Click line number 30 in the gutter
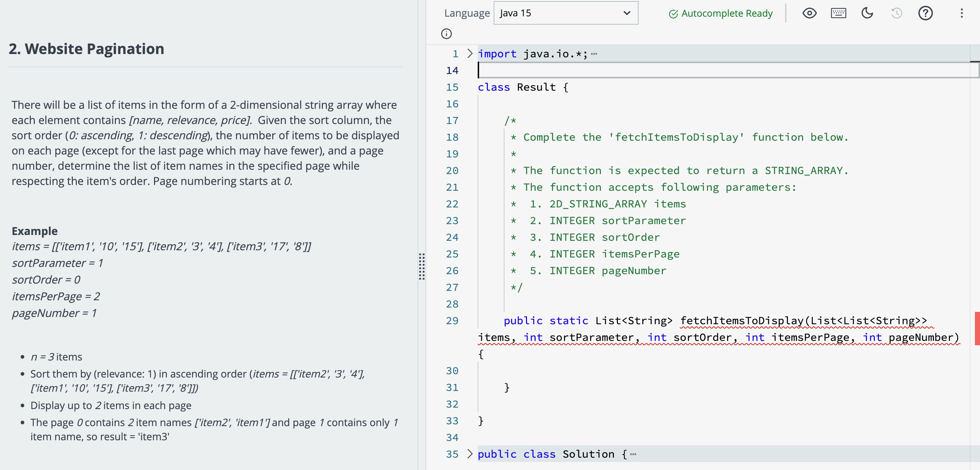Image resolution: width=980 pixels, height=470 pixels. coord(452,371)
